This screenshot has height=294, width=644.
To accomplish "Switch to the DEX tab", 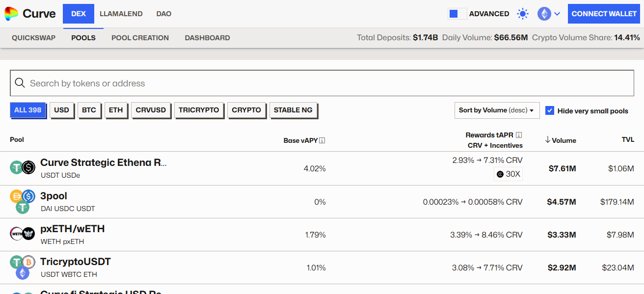I will [79, 14].
